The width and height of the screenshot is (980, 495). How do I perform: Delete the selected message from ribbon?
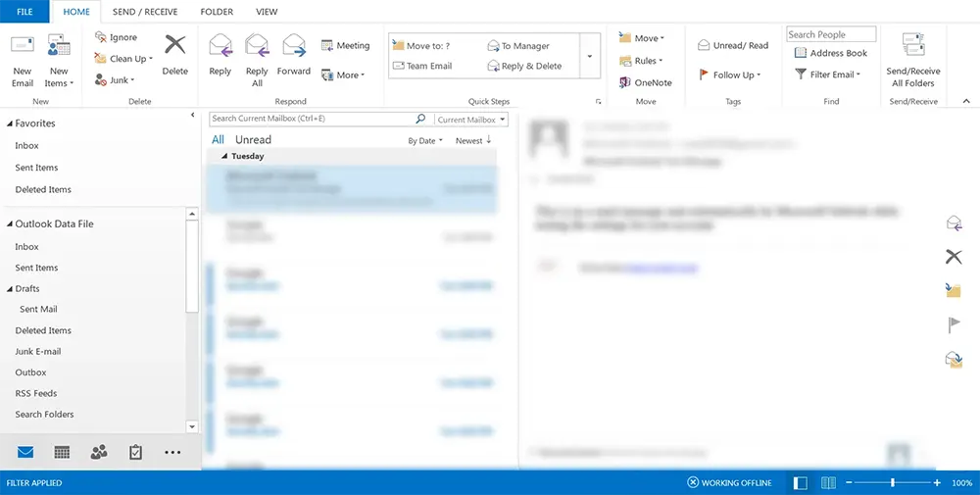pyautogui.click(x=175, y=55)
